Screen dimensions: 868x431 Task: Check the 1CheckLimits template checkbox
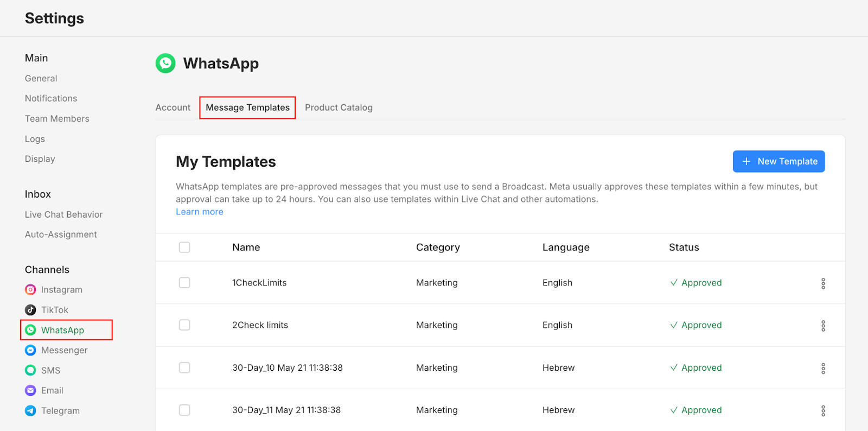[x=184, y=283]
